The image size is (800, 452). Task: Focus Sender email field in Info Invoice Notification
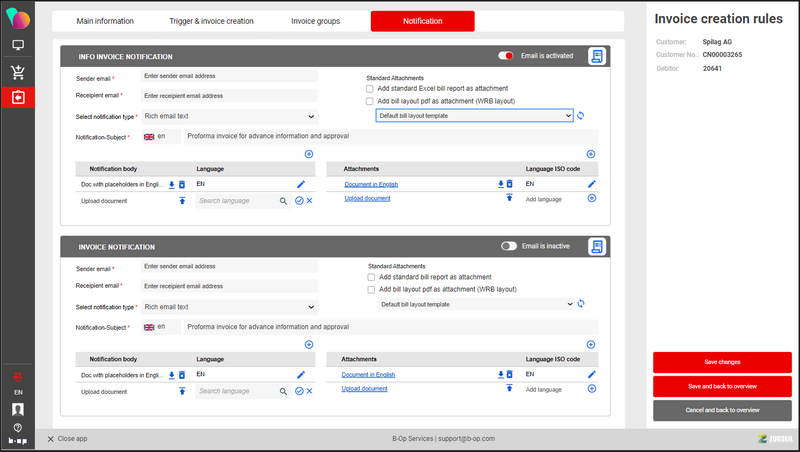(x=229, y=76)
